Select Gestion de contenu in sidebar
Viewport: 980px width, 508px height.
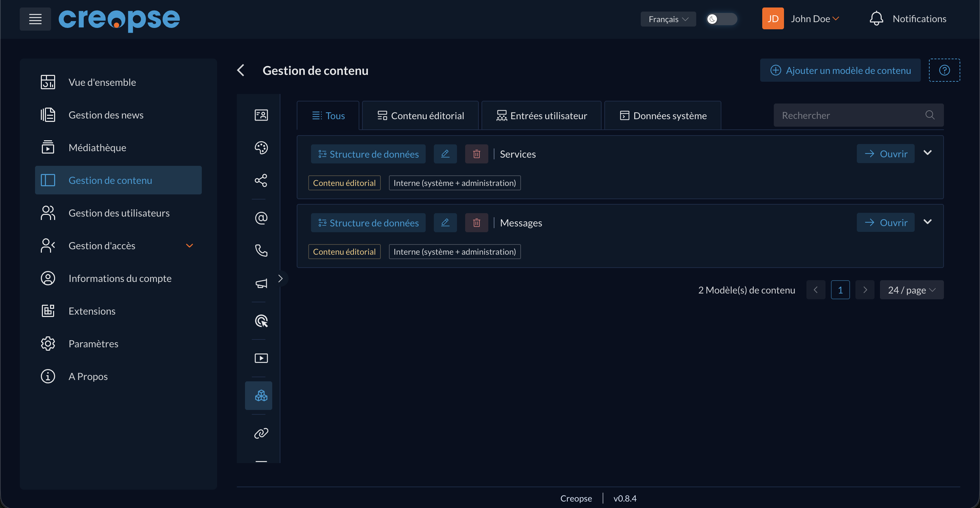point(118,180)
